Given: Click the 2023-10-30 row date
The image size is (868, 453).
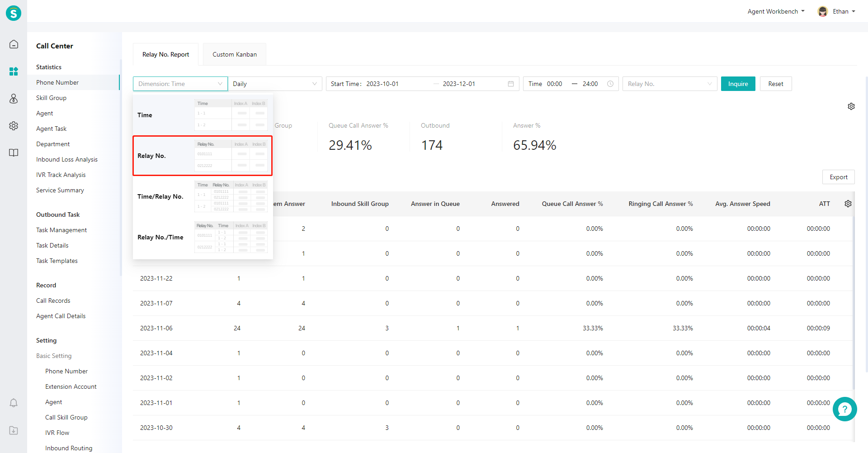Looking at the screenshot, I should (156, 428).
